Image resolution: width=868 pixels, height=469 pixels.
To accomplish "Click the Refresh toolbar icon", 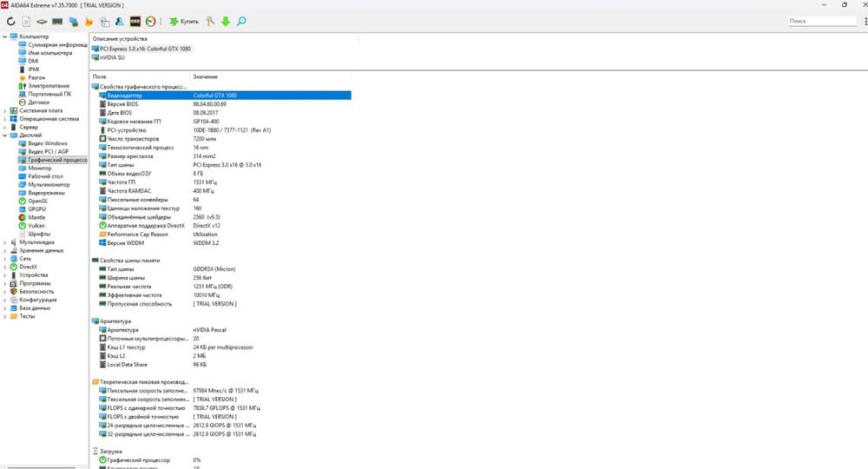I will click(10, 22).
